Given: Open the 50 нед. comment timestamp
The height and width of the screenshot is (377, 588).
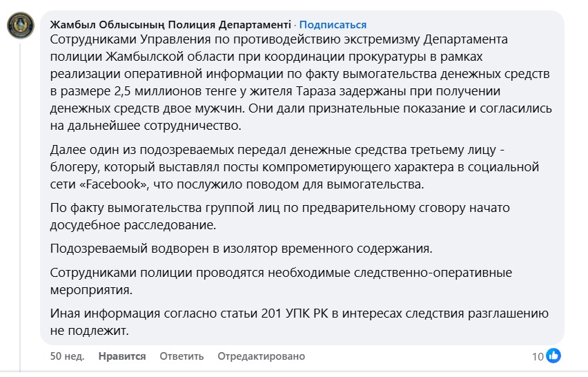Looking at the screenshot, I should tap(68, 356).
